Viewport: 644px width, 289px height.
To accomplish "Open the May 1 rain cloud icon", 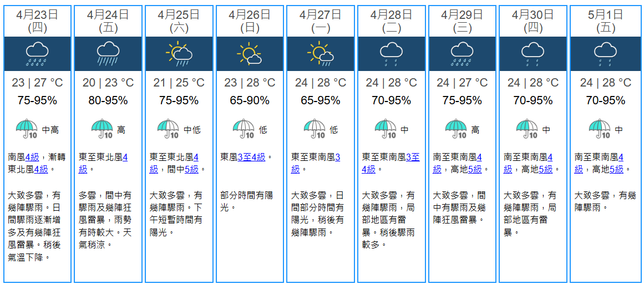I will tap(605, 54).
